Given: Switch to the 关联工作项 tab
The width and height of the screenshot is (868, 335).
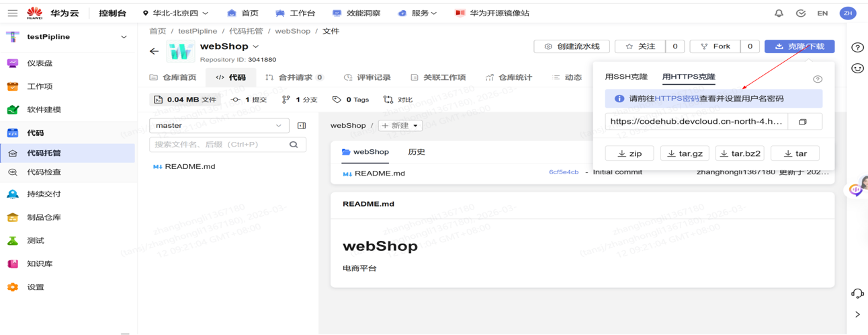Looking at the screenshot, I should (x=437, y=77).
